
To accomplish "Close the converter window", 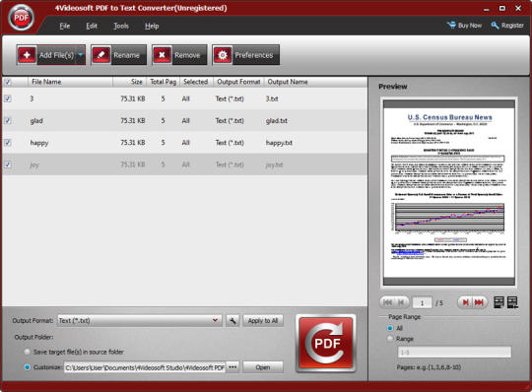I will point(518,8).
